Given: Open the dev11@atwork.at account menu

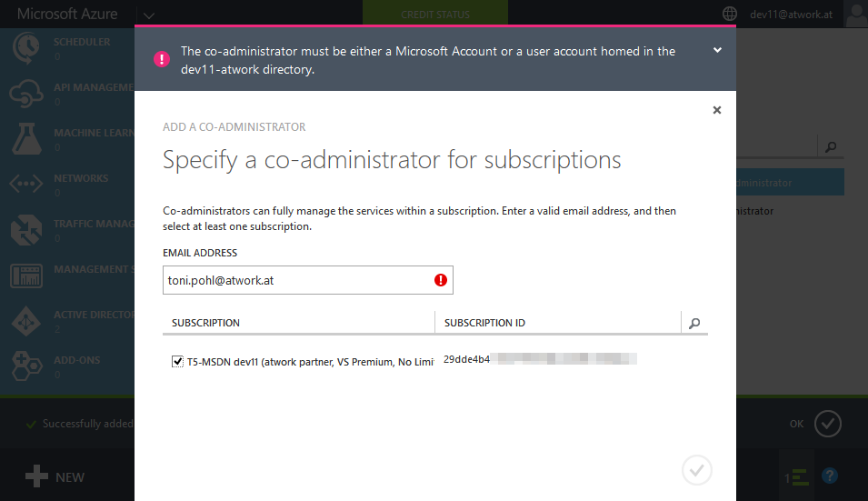Looking at the screenshot, I should [x=791, y=15].
